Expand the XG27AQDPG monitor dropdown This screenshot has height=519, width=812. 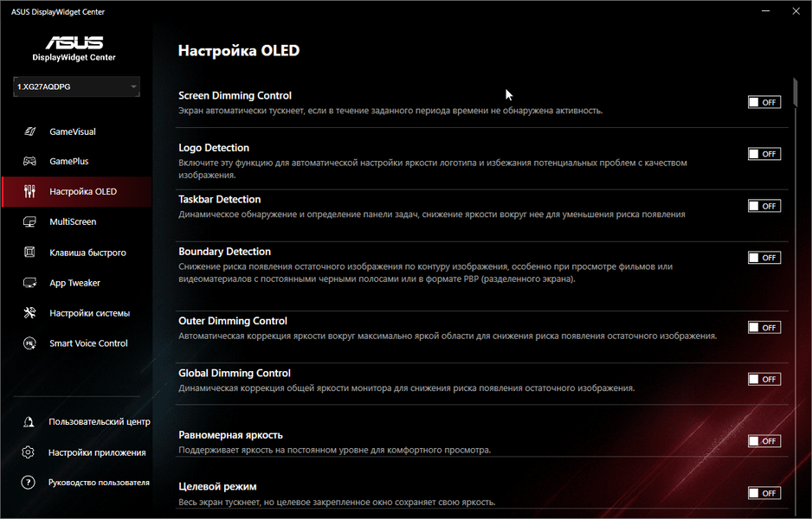(x=76, y=86)
